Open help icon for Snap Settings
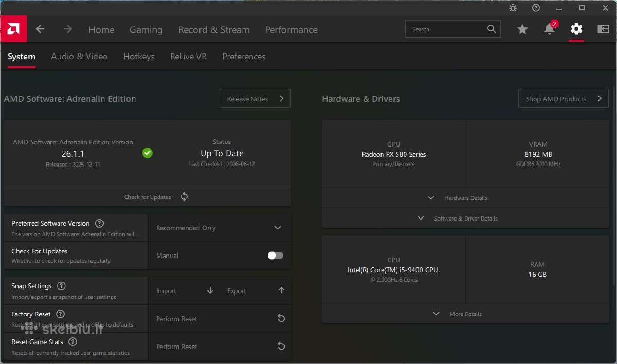The height and width of the screenshot is (364, 617). (x=61, y=286)
